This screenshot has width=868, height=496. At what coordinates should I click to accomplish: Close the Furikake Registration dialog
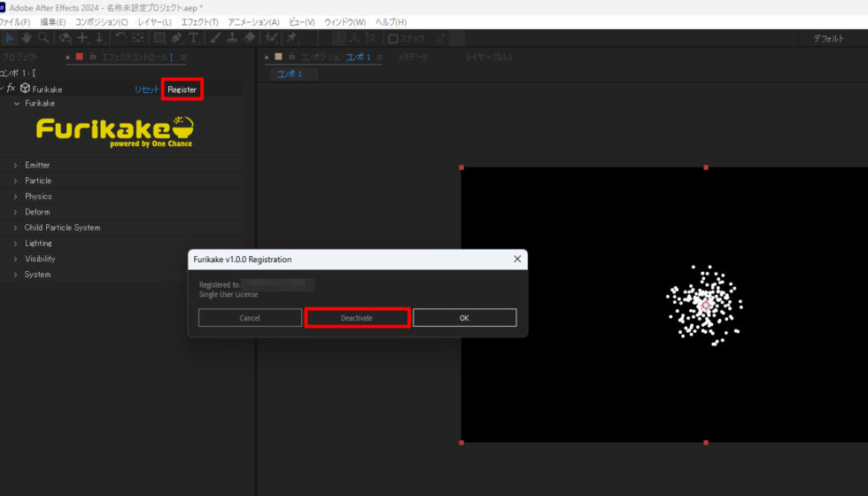[517, 259]
